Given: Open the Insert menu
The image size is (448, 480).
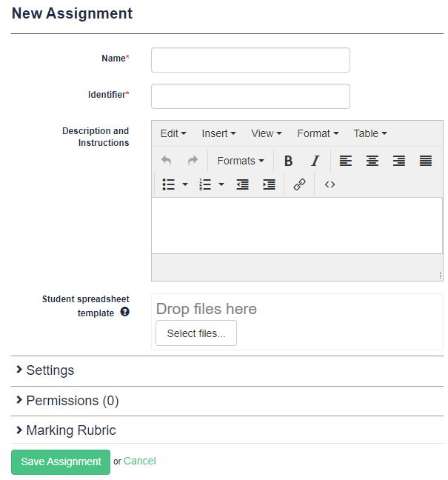Looking at the screenshot, I should 218,133.
